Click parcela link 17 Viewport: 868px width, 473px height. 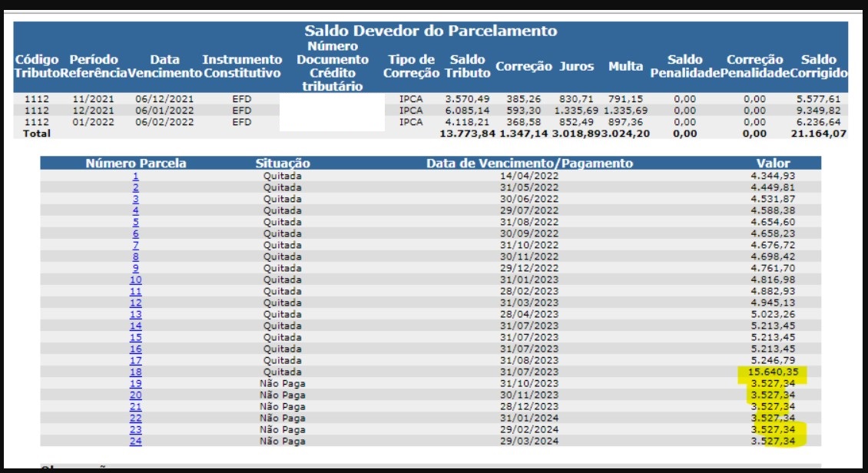coord(136,361)
